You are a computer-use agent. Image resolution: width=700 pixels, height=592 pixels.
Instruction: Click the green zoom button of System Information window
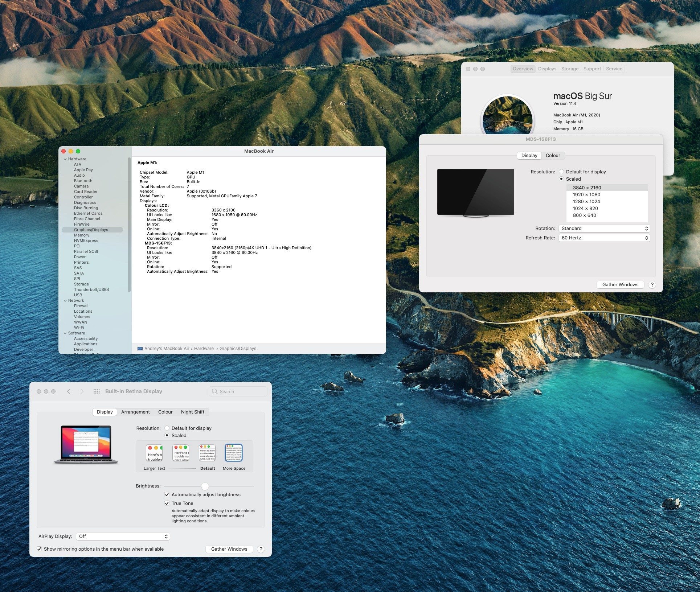pyautogui.click(x=78, y=151)
